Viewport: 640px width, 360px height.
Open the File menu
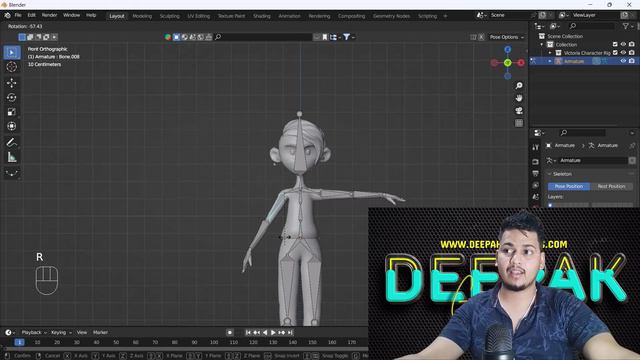coord(18,15)
